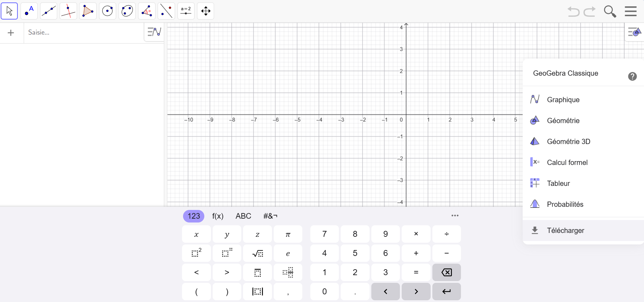Tap the plus + key
This screenshot has height=302, width=644.
click(x=416, y=253)
